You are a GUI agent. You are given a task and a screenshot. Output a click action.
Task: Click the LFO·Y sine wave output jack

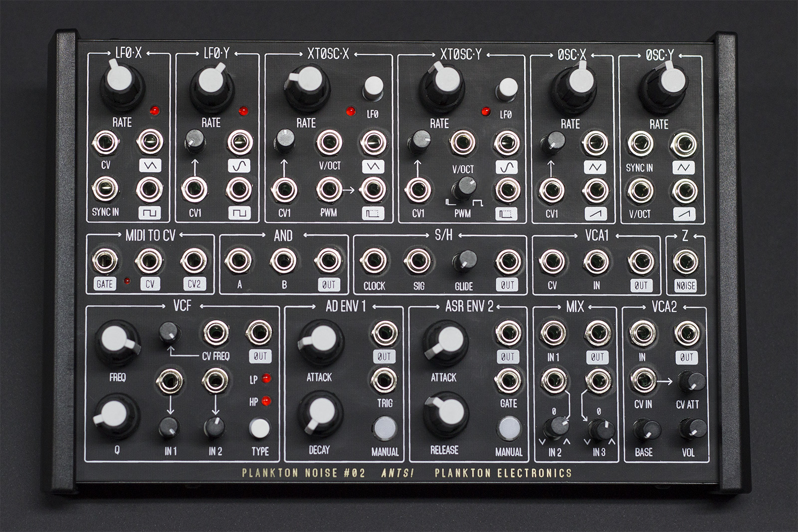coord(240,143)
